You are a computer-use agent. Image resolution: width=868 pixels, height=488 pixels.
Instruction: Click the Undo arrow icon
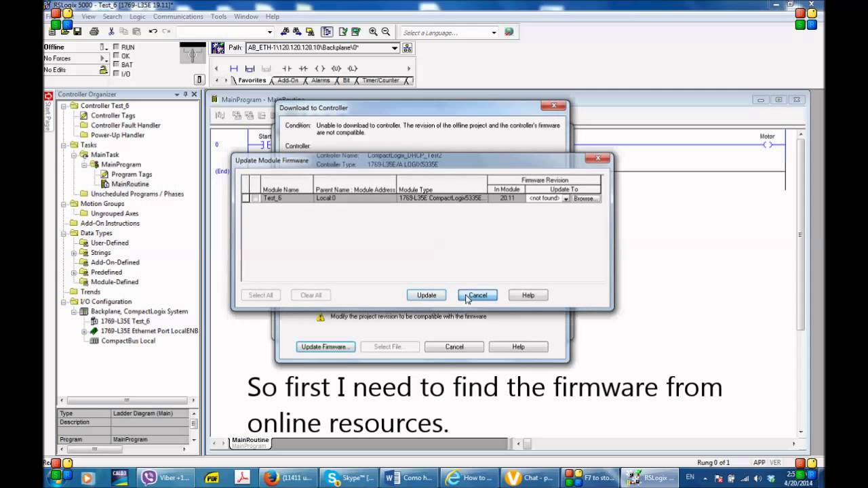[153, 32]
